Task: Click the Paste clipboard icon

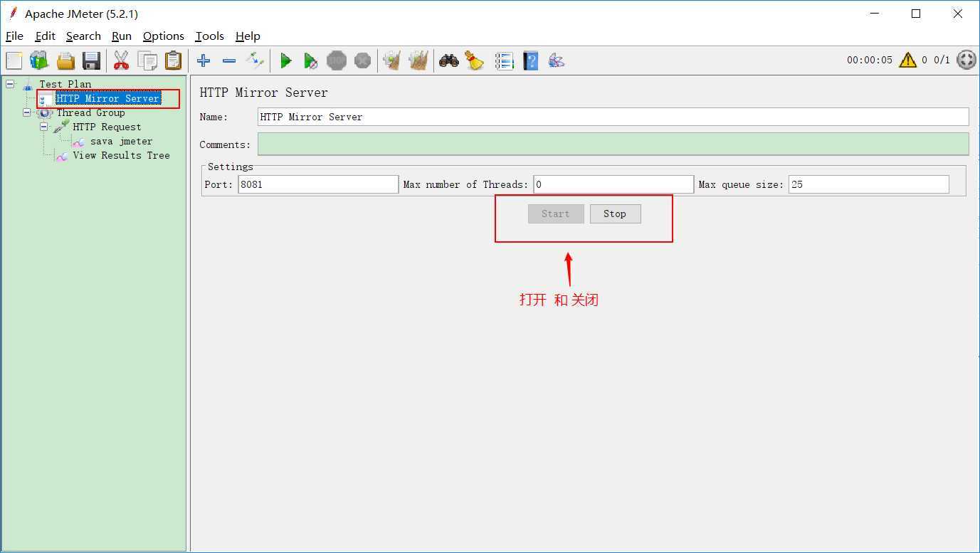Action: pos(173,60)
